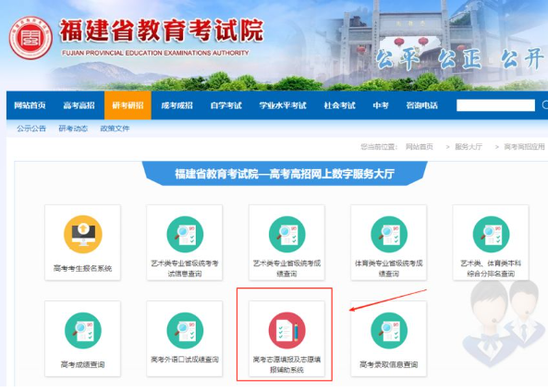Focus the site search input field

click(495, 105)
